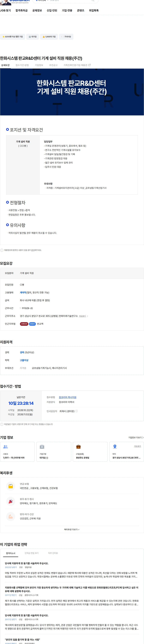Expand 복리후생 더보기
Viewport: 144px width, 644px height.
coord(72,529)
